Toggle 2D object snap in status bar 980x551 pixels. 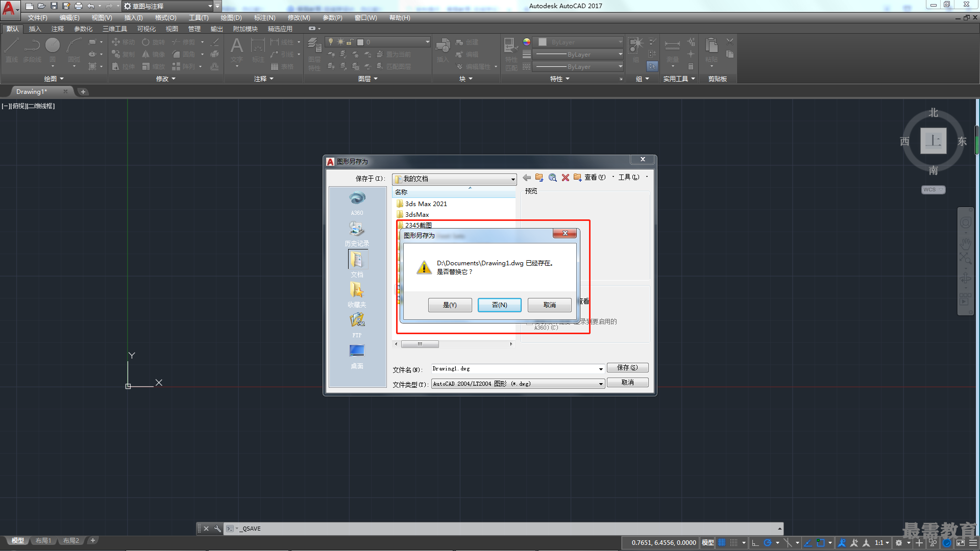coord(820,543)
